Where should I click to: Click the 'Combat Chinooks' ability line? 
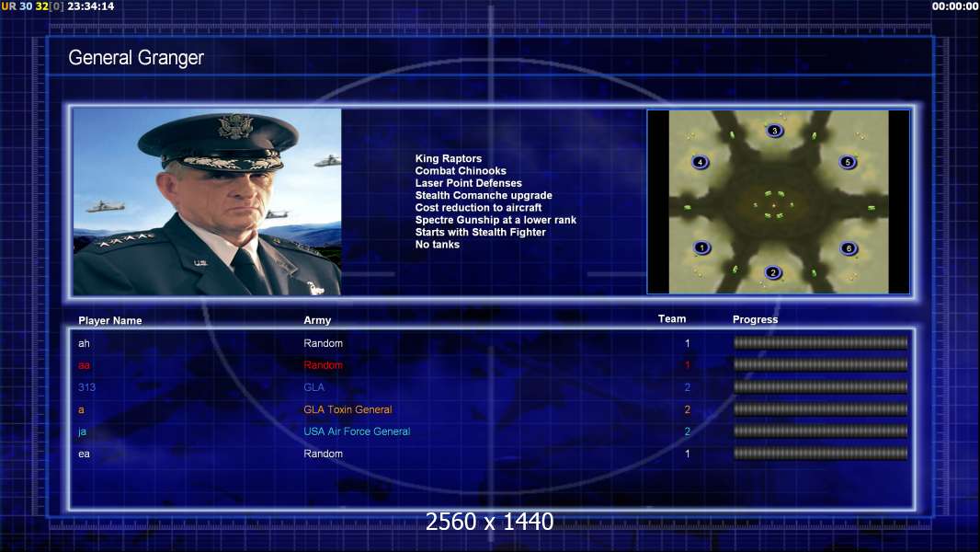click(x=461, y=171)
